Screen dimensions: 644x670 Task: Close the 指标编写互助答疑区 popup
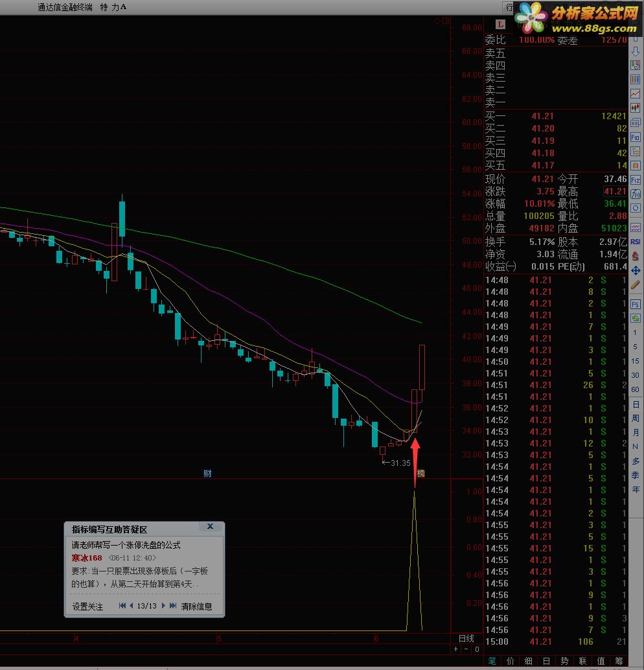[x=210, y=526]
